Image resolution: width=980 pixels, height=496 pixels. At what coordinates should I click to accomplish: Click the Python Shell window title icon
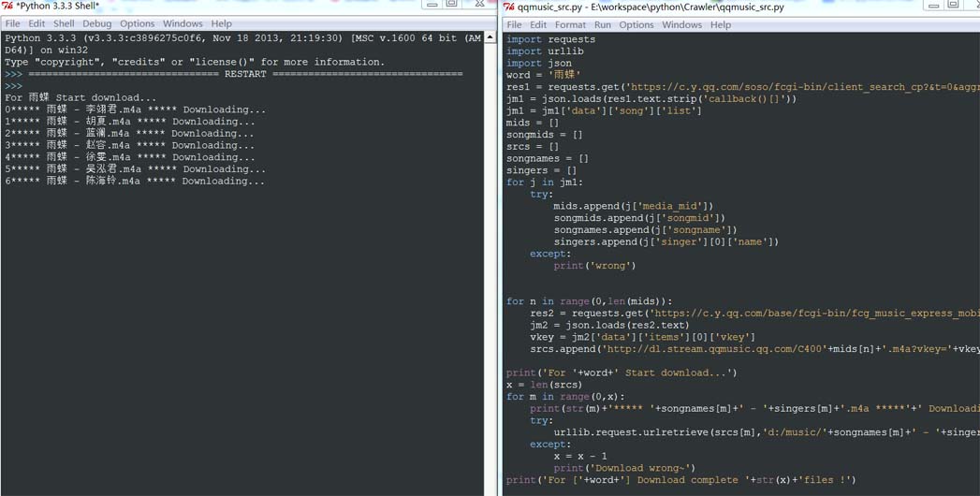click(8, 7)
